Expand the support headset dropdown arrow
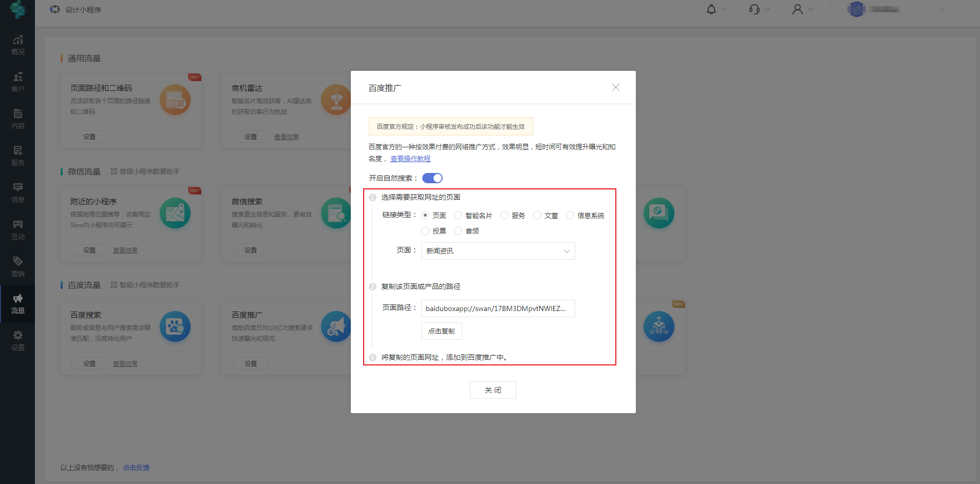Viewport: 980px width, 484px height. pyautogui.click(x=767, y=9)
